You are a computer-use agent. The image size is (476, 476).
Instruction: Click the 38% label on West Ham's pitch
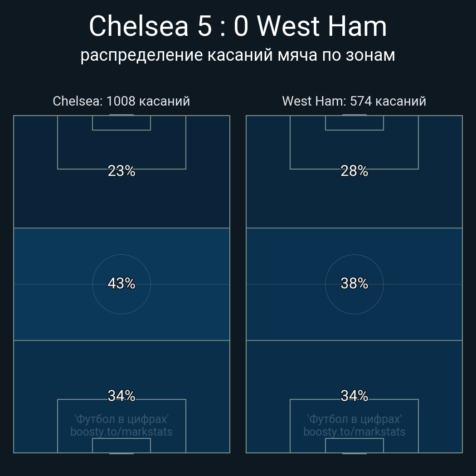click(354, 283)
